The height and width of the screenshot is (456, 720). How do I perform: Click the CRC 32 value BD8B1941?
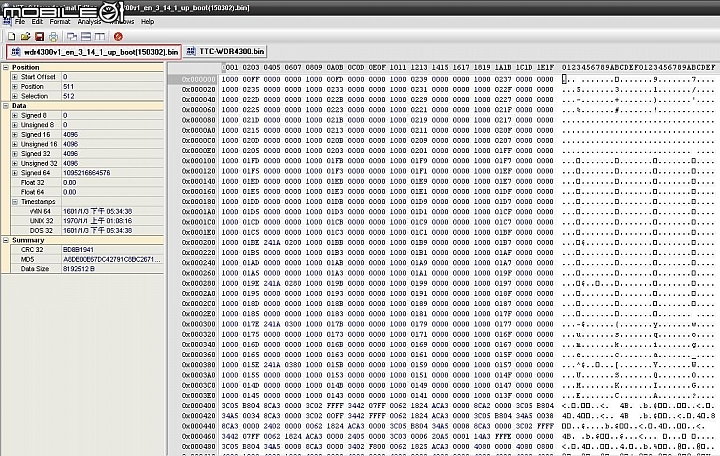[78, 250]
